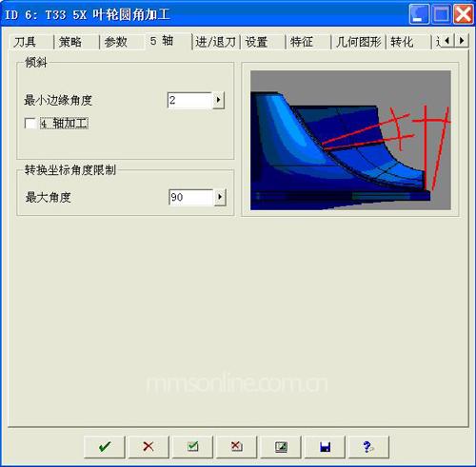
Task: Go to the 进/退刀 tab
Action: tap(216, 42)
